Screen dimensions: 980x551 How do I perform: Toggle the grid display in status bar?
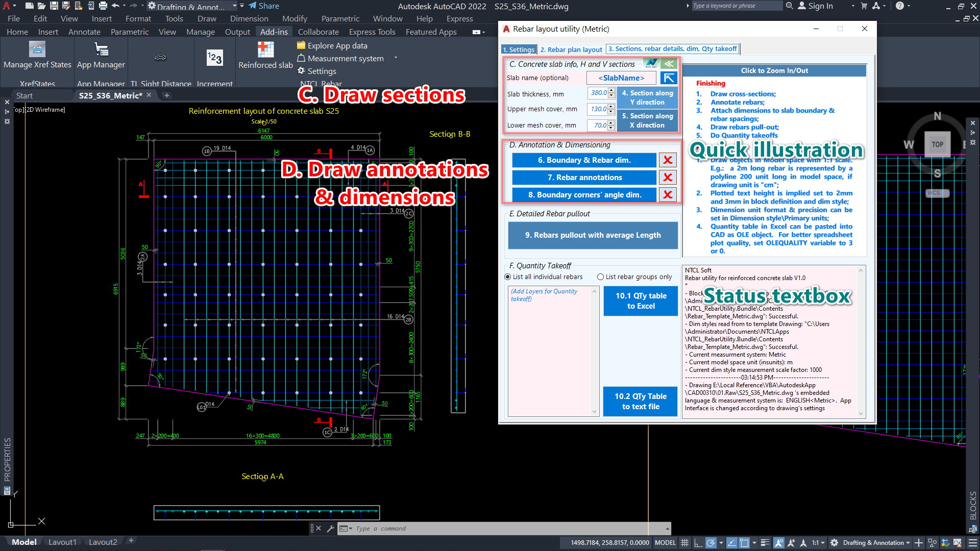pyautogui.click(x=685, y=543)
